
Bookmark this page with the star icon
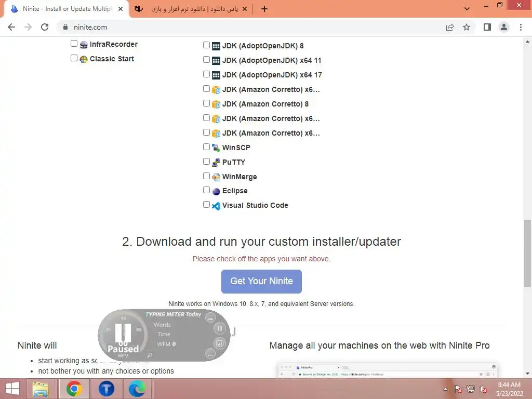tap(467, 27)
